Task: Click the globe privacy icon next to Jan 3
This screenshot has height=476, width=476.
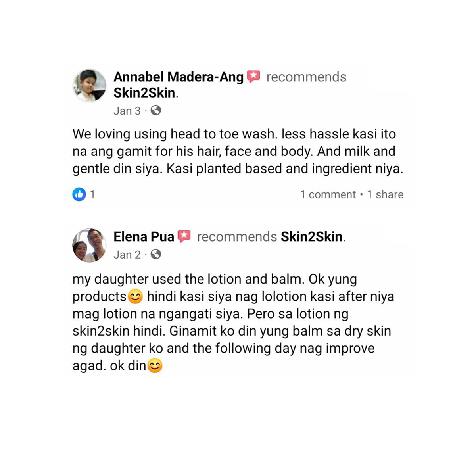Action: point(156,110)
